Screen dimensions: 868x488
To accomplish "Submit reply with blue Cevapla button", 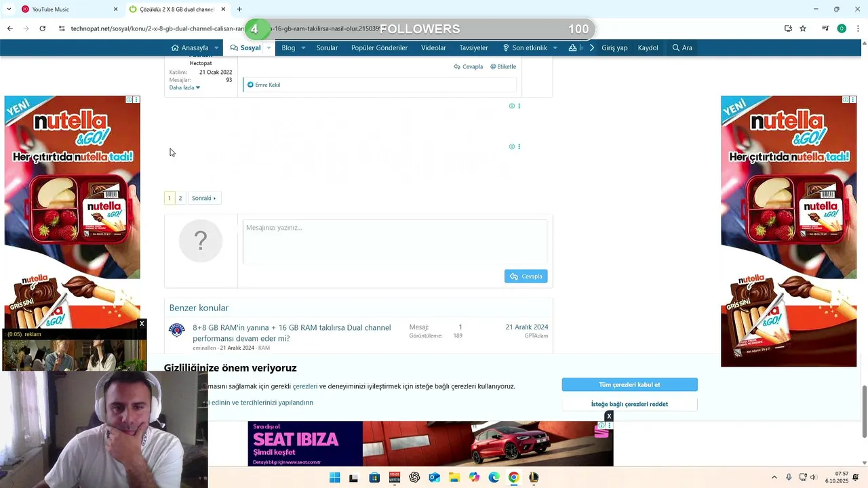I will [526, 276].
